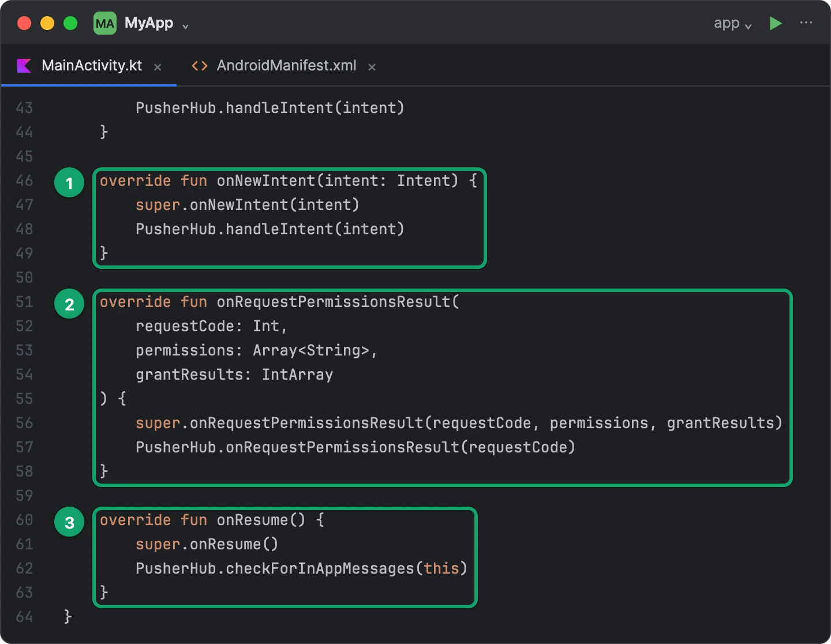
Task: Close the AndroidManifest.xml tab
Action: 372,67
